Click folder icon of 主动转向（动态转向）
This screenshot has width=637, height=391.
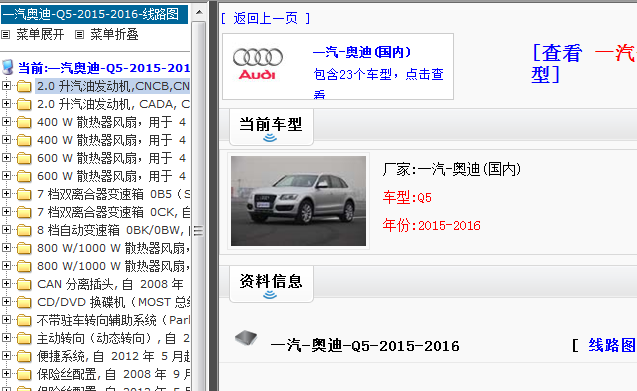(24, 338)
